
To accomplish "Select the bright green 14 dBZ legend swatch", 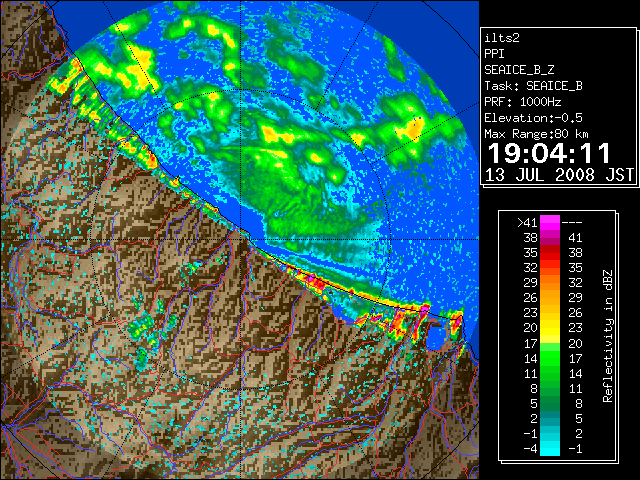I will point(550,358).
